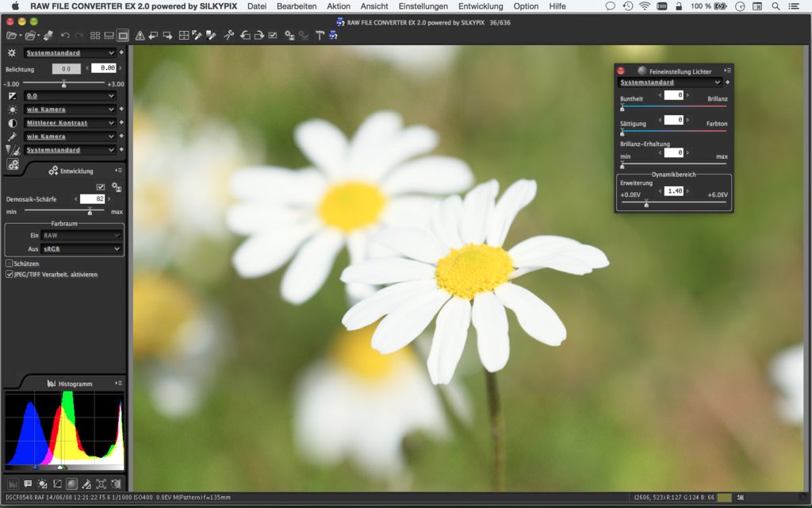This screenshot has width=812, height=508.
Task: Open the Datei menu
Action: 257,6
